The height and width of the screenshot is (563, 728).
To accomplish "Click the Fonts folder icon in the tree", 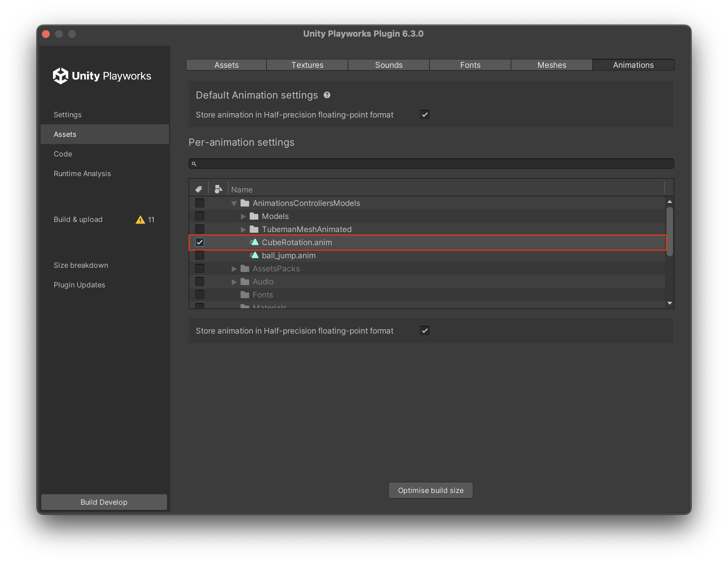I will 245,295.
